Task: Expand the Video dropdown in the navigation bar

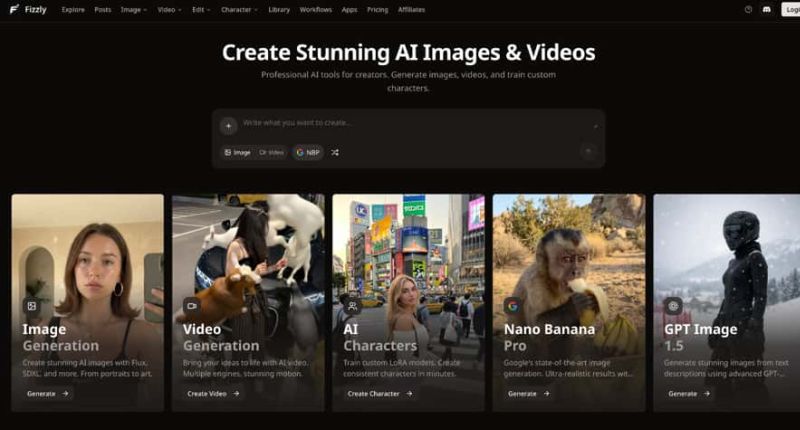Action: click(168, 9)
